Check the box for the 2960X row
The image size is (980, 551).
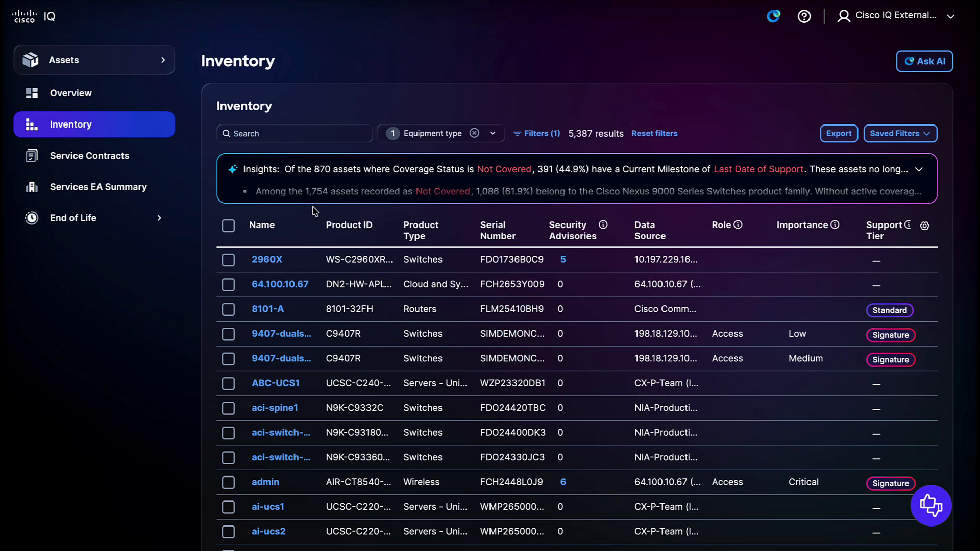coord(228,260)
